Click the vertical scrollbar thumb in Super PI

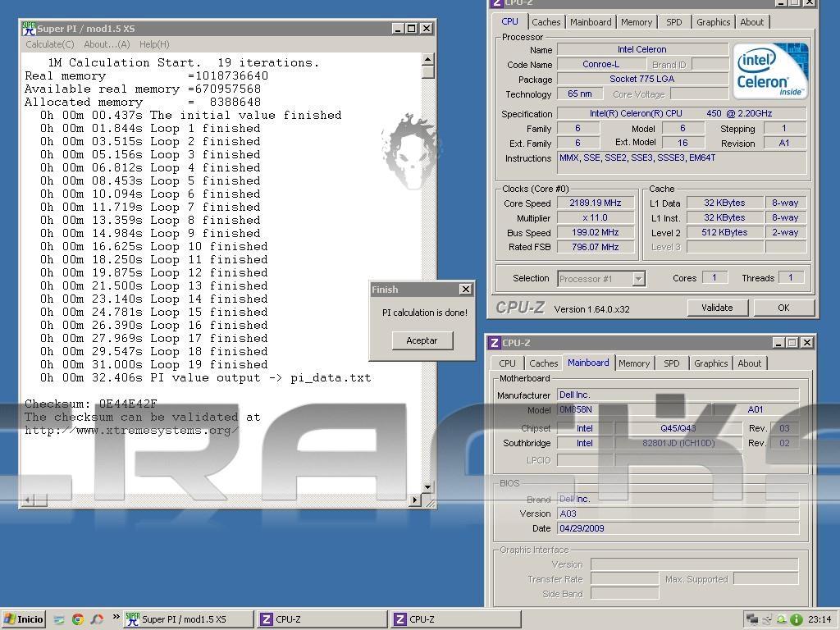427,72
